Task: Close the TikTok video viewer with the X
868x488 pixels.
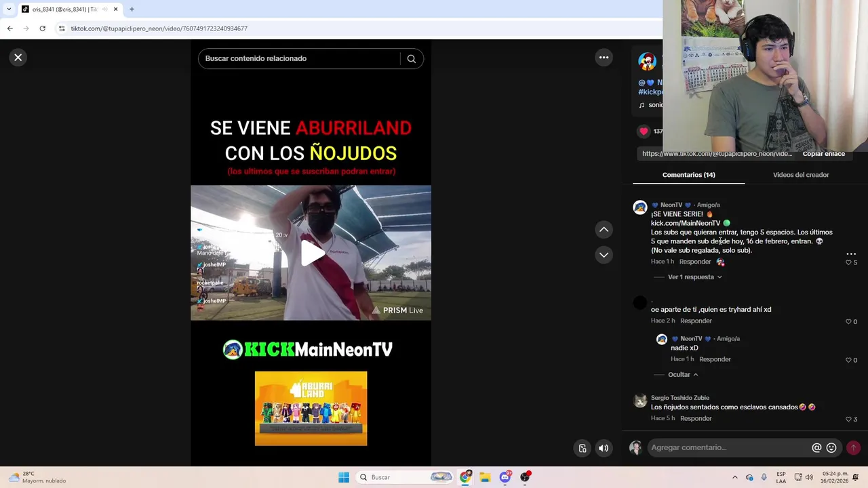Action: click(18, 58)
